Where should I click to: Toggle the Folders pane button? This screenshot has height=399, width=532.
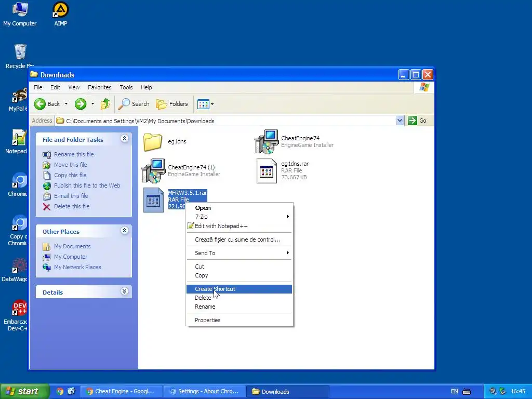click(172, 104)
